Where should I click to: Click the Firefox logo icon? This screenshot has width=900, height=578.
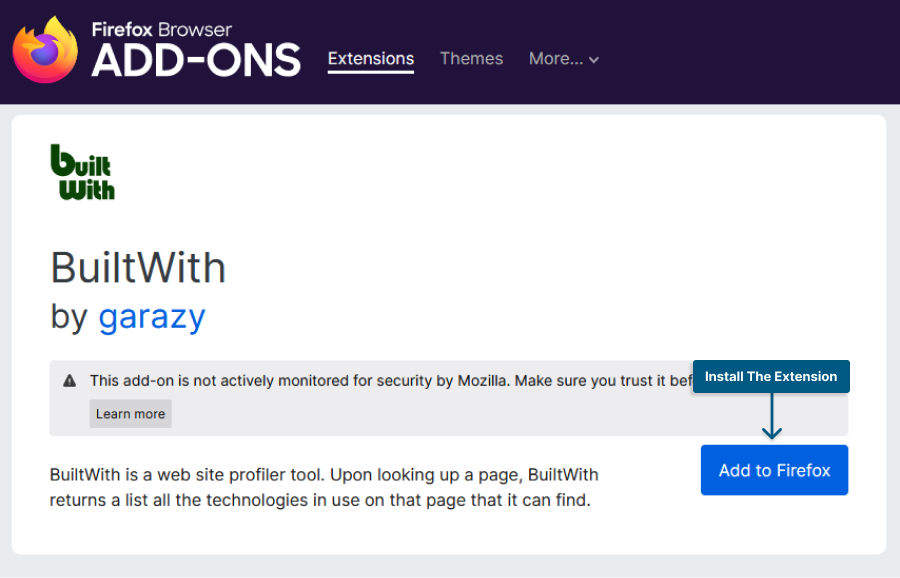point(45,49)
